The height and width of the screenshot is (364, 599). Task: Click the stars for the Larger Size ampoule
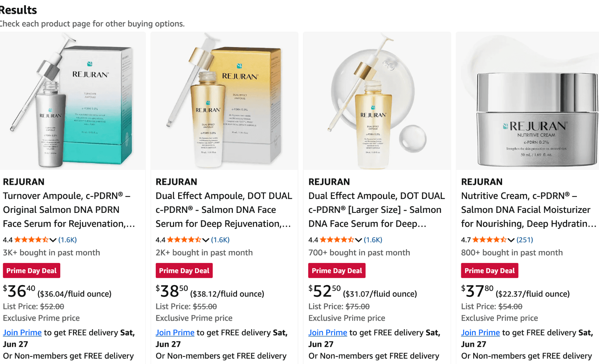(337, 240)
